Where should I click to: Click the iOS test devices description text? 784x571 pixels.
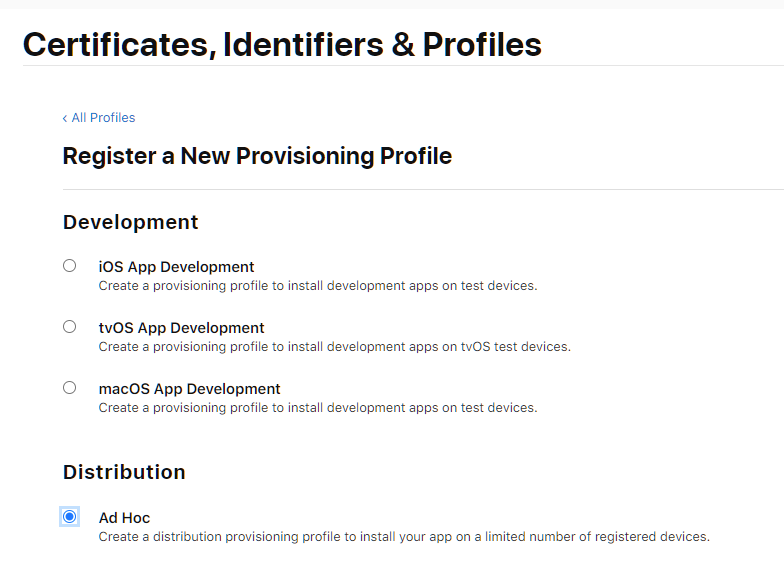click(317, 286)
